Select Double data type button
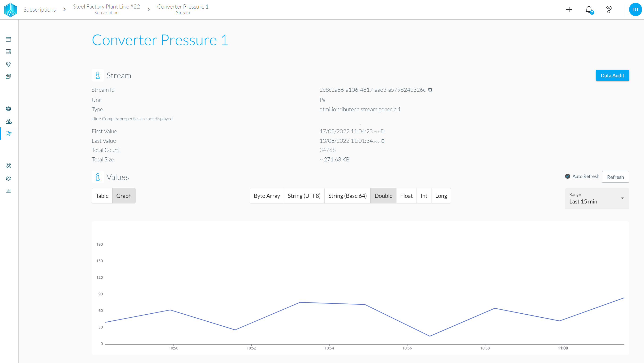Image resolution: width=644 pixels, height=363 pixels. (x=383, y=196)
